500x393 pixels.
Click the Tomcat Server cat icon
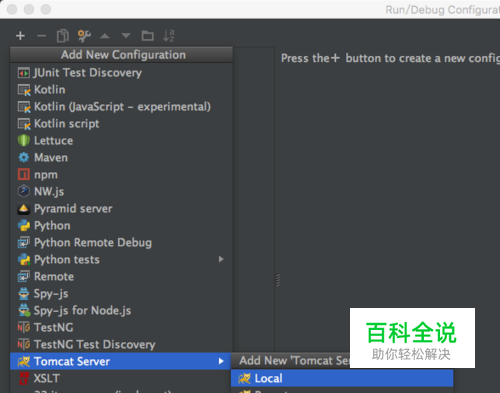tap(24, 361)
